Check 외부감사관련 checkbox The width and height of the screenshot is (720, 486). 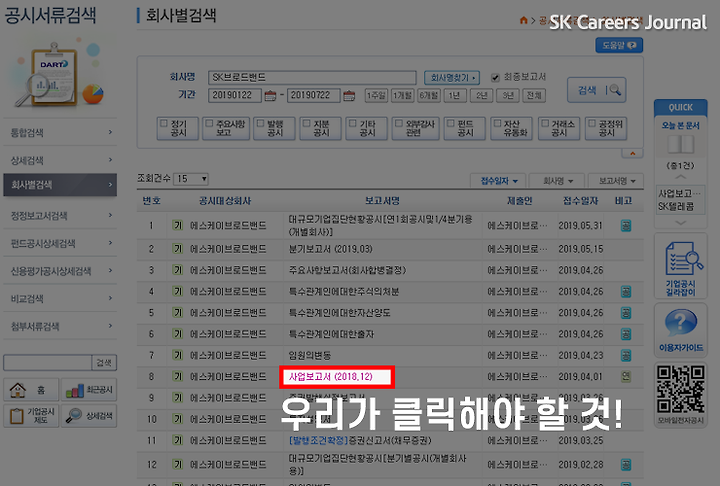tap(399, 123)
